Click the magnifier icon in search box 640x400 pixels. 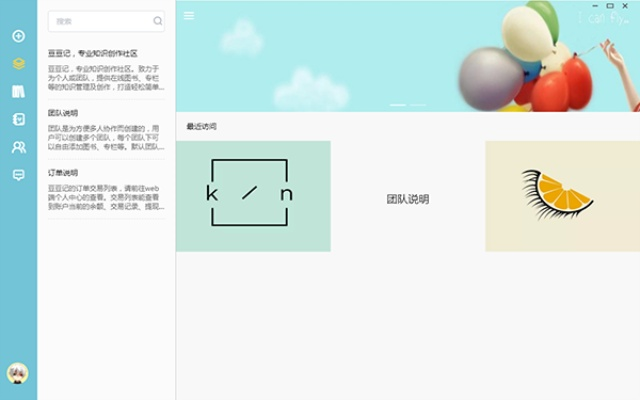click(157, 21)
